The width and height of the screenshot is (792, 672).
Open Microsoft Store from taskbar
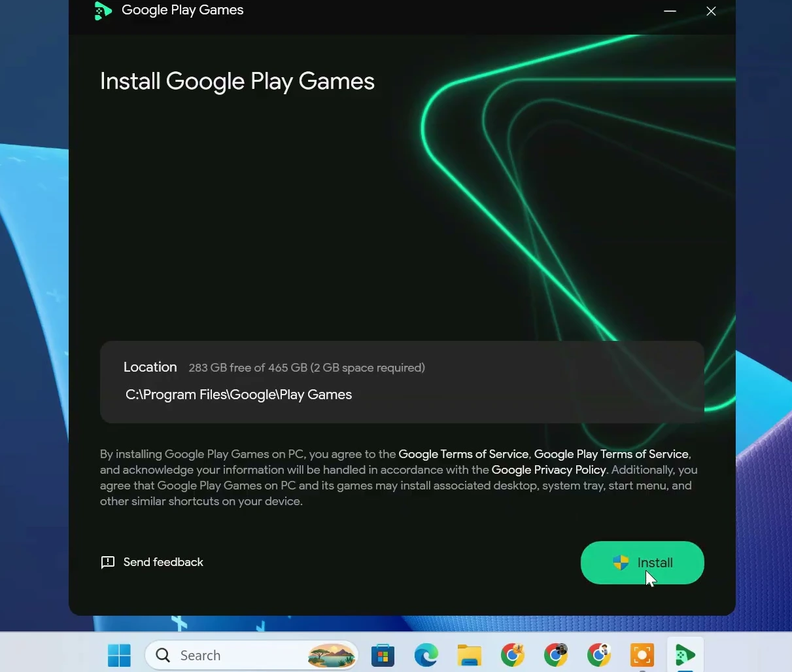tap(383, 655)
